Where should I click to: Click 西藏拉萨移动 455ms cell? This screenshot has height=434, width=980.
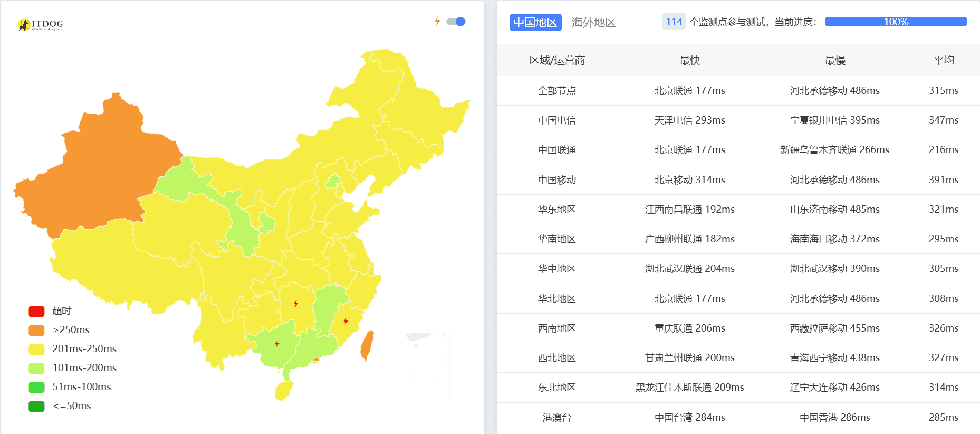(x=835, y=328)
